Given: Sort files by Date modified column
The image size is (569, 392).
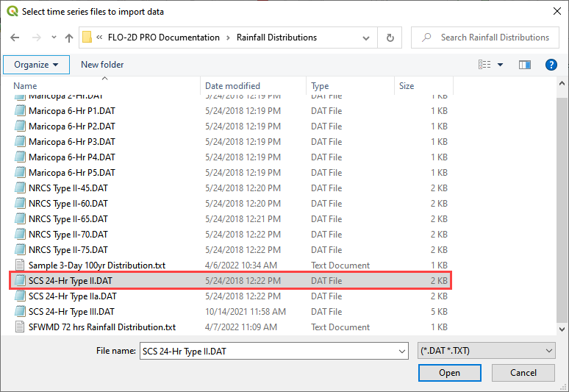Looking at the screenshot, I should pos(232,86).
